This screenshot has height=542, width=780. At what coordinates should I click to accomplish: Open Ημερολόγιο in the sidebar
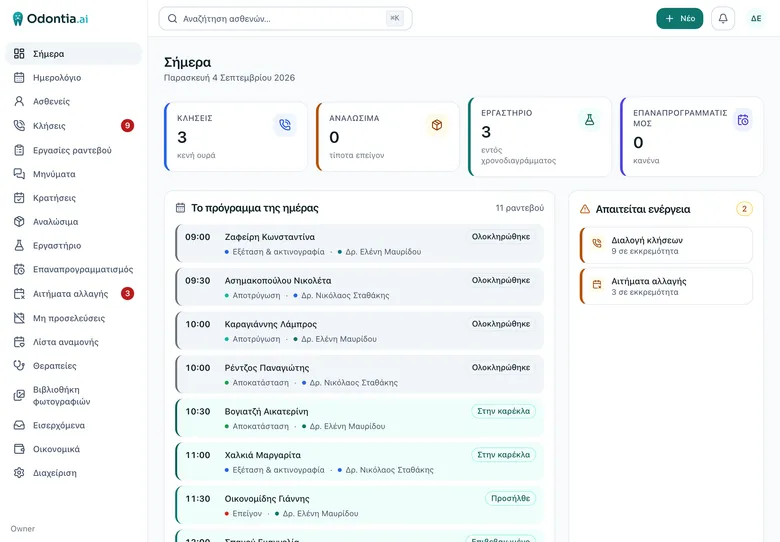point(74,78)
